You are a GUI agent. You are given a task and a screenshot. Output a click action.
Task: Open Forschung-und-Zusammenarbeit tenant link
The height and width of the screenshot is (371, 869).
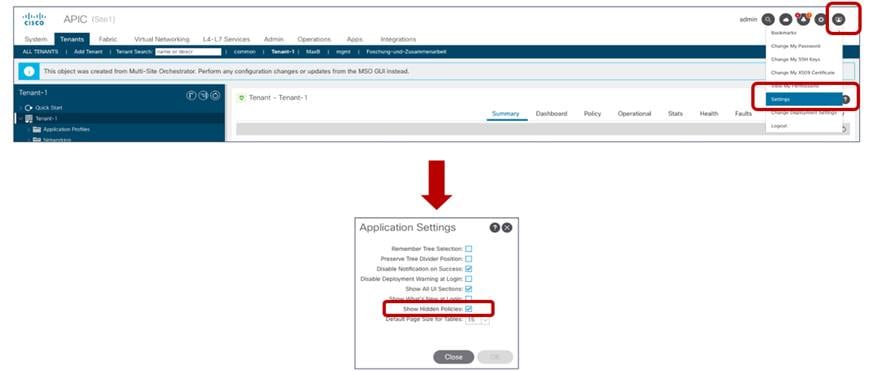pyautogui.click(x=406, y=52)
